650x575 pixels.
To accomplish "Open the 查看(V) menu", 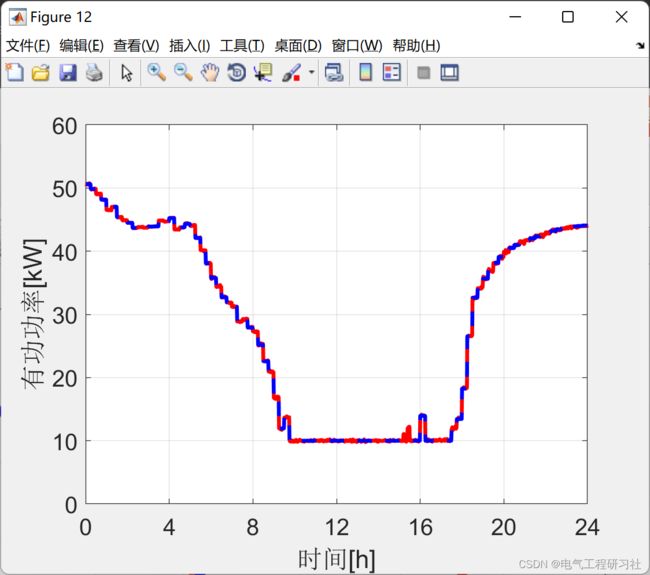I will [136, 46].
